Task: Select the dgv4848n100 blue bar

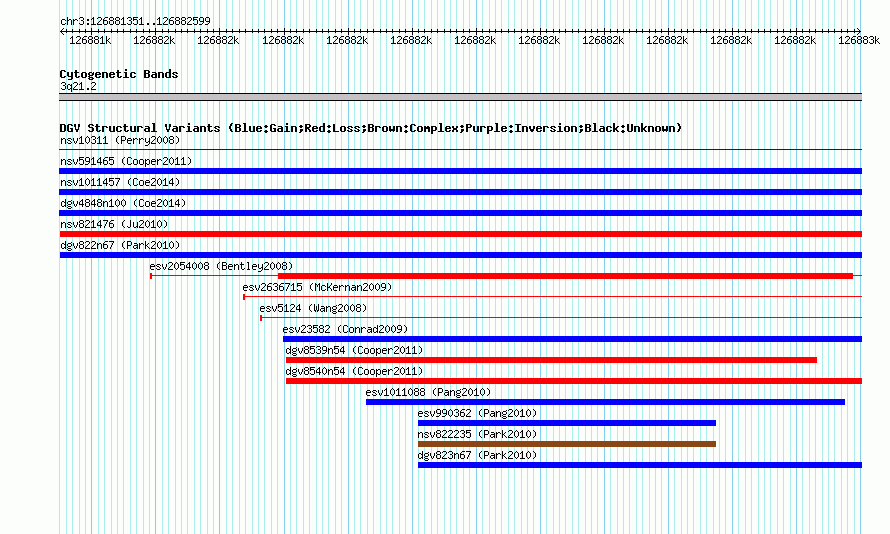Action: [x=460, y=213]
